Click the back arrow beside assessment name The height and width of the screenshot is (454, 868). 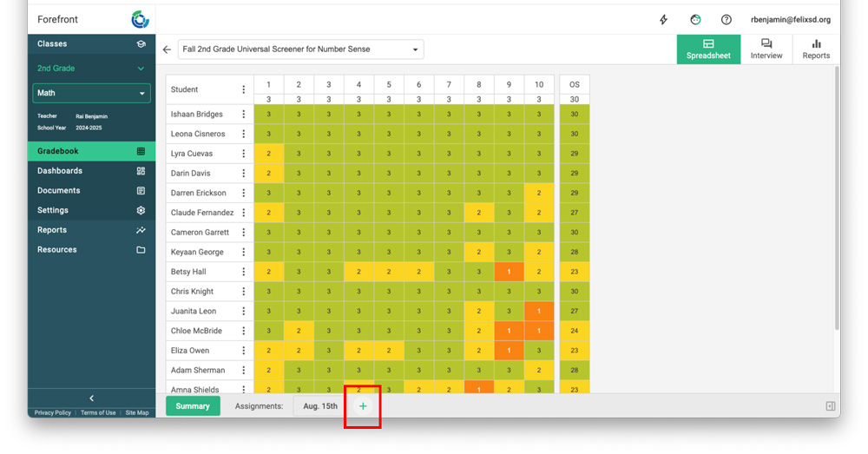tap(167, 49)
